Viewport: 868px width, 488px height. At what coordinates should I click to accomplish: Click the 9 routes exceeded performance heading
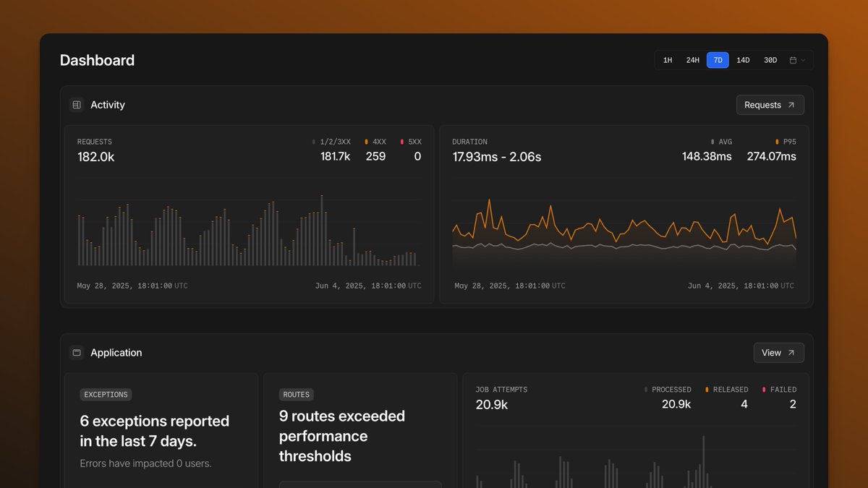tap(342, 436)
